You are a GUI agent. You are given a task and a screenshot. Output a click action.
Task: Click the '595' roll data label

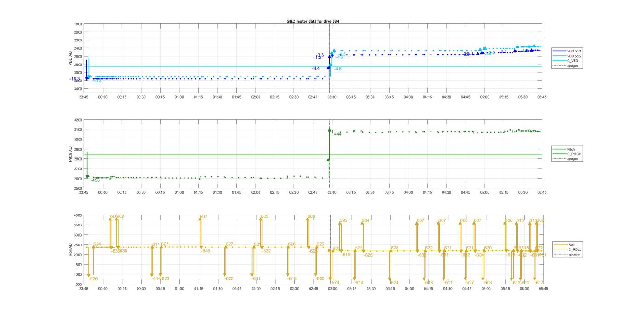coord(344,221)
